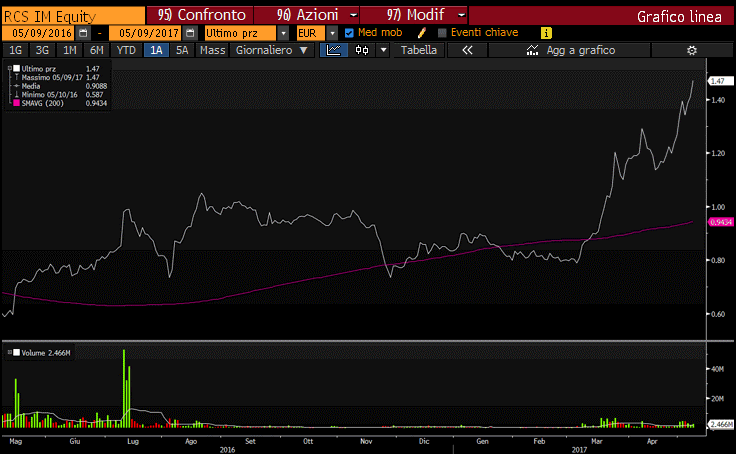Expand the Ultimo prz dropdown

pos(283,33)
